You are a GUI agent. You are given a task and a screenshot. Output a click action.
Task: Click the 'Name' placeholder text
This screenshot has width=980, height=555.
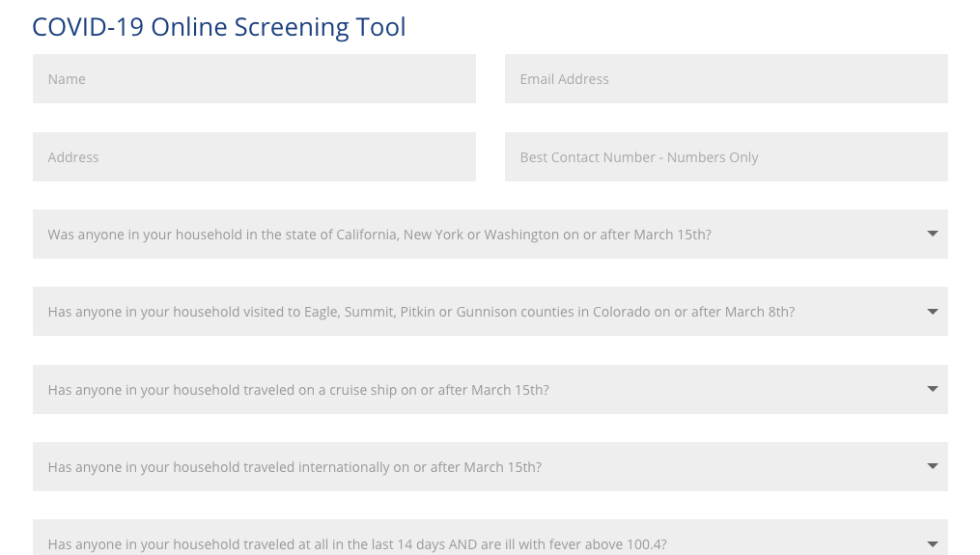tap(67, 79)
